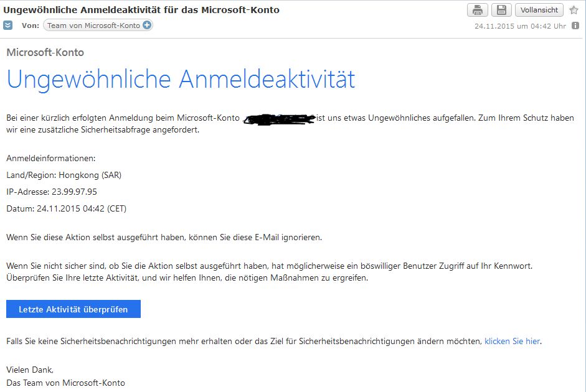Image resolution: width=586 pixels, height=392 pixels.
Task: Add sender using the plus icon on the sender chip
Action: 147,25
